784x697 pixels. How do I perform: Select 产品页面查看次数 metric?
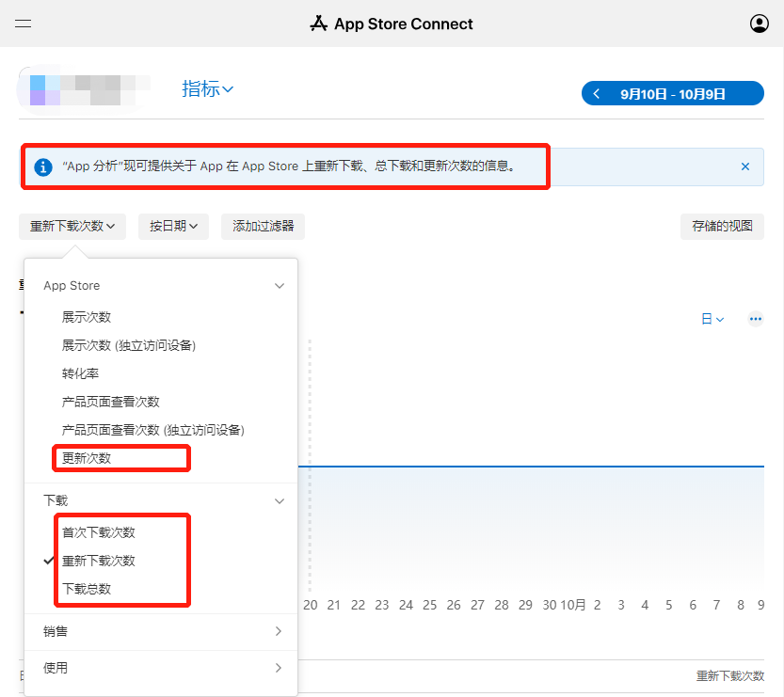click(110, 402)
